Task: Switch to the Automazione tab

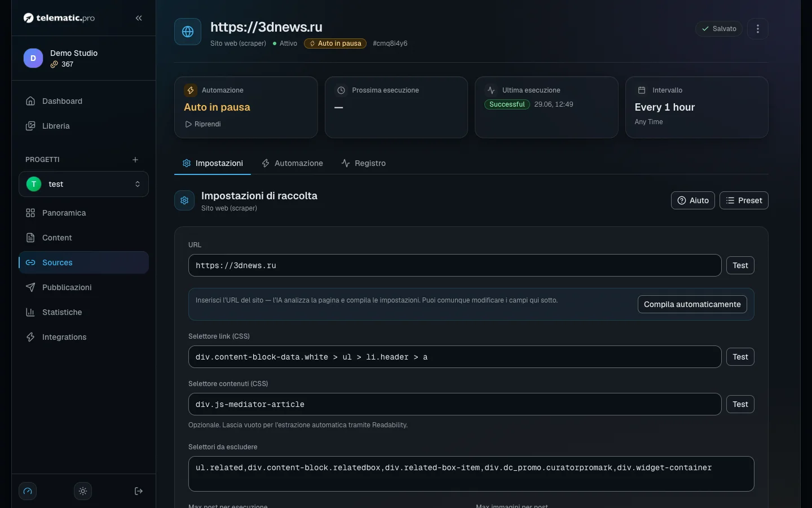Action: click(292, 163)
